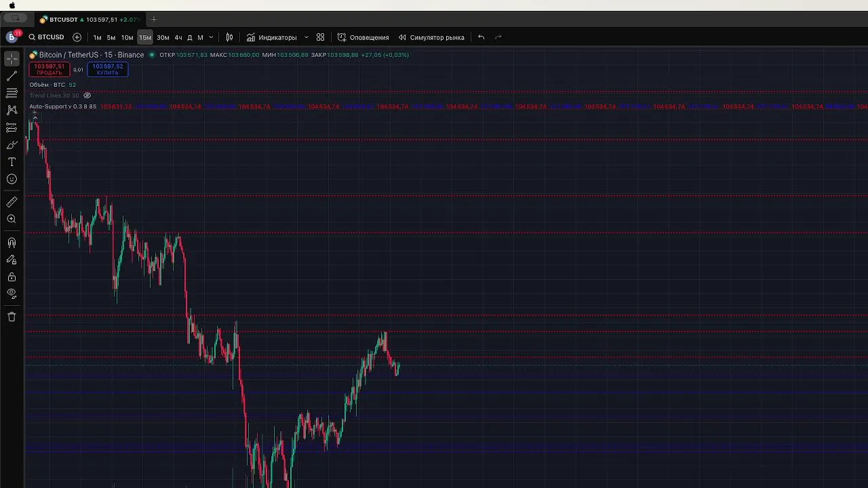Select the Объём · BTC volume indicator label
This screenshot has height=488, width=868.
(x=47, y=85)
